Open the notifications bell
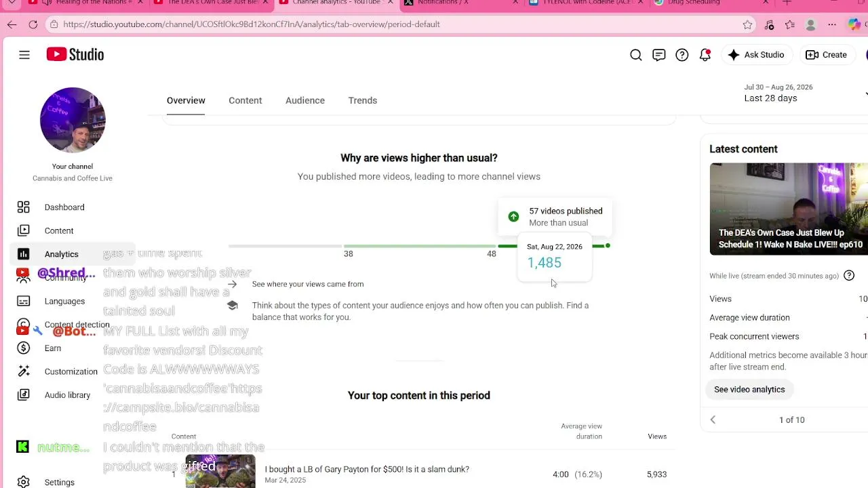Image resolution: width=868 pixels, height=488 pixels. tap(705, 55)
